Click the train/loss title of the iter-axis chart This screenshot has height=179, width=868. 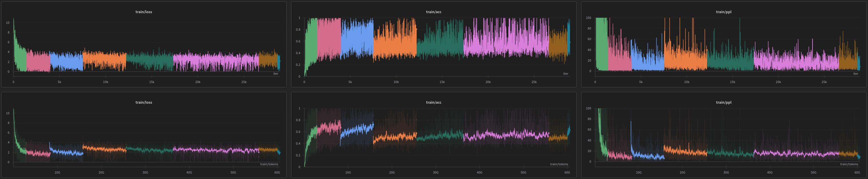click(x=143, y=12)
